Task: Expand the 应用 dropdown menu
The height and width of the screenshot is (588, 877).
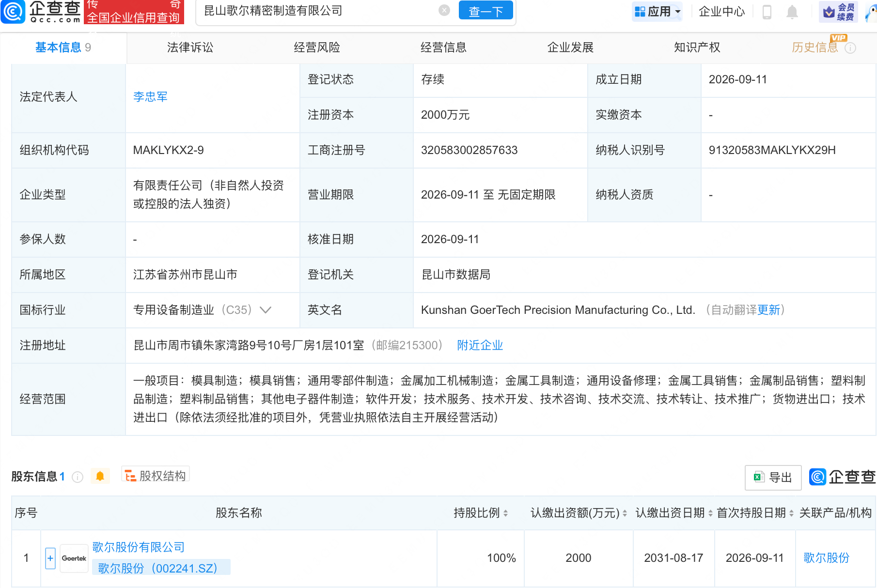Action: click(657, 12)
